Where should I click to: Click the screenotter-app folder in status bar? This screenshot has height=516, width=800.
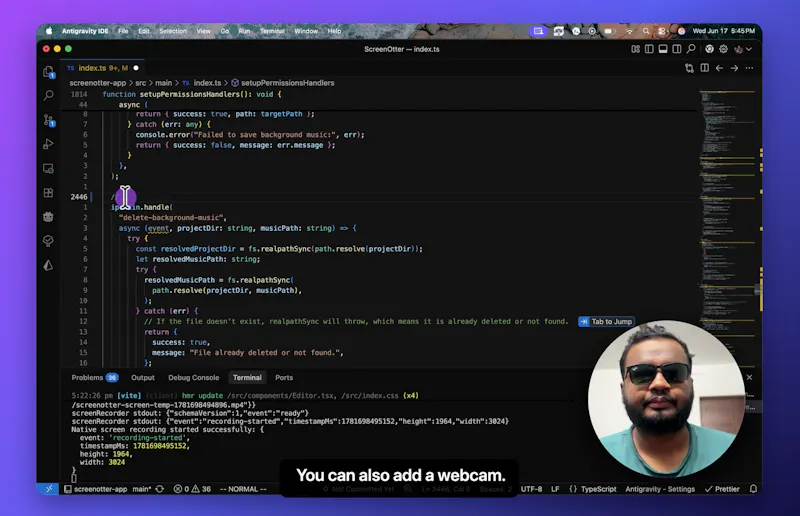pyautogui.click(x=95, y=489)
